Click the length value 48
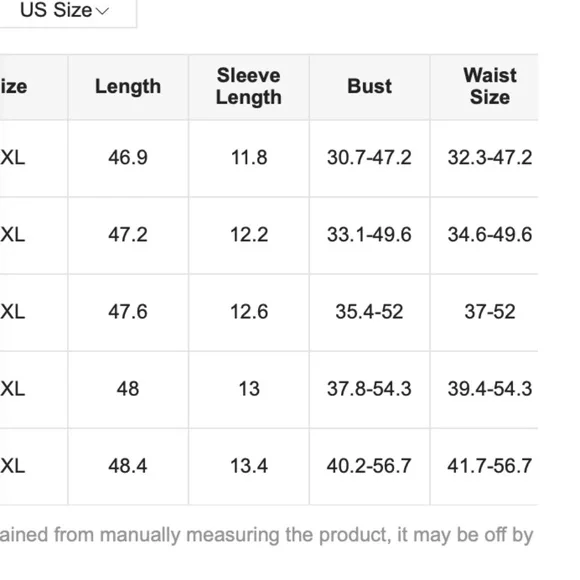580x580 pixels. click(128, 389)
